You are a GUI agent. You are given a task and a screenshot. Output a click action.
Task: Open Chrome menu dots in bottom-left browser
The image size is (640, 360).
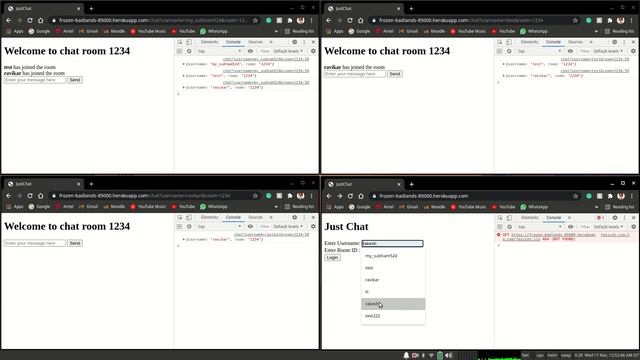tap(311, 196)
